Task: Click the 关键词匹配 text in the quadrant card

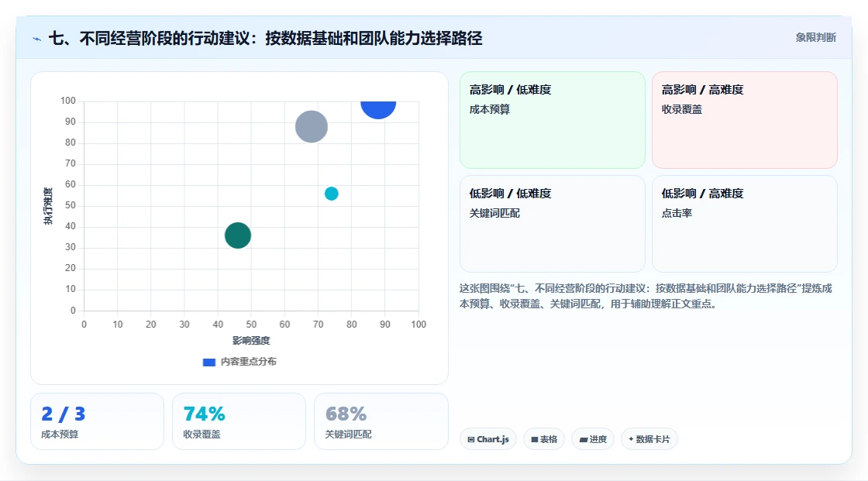Action: [494, 213]
